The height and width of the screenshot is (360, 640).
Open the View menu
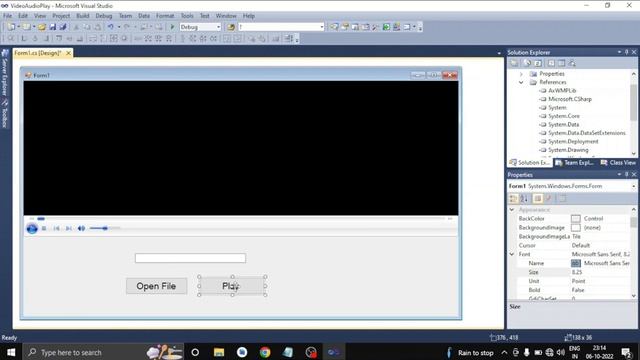(x=40, y=16)
